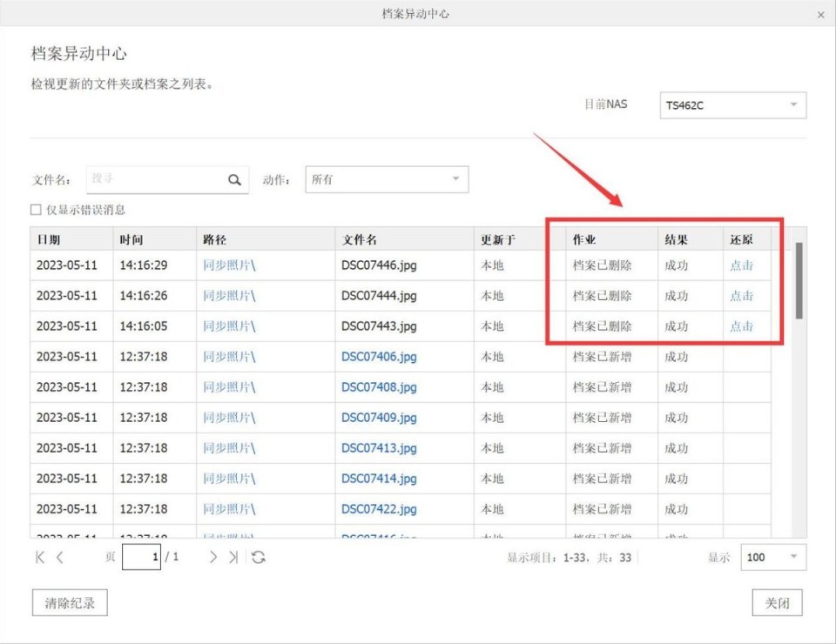This screenshot has height=644, width=836.
Task: Click the refresh list icon
Action: click(259, 557)
